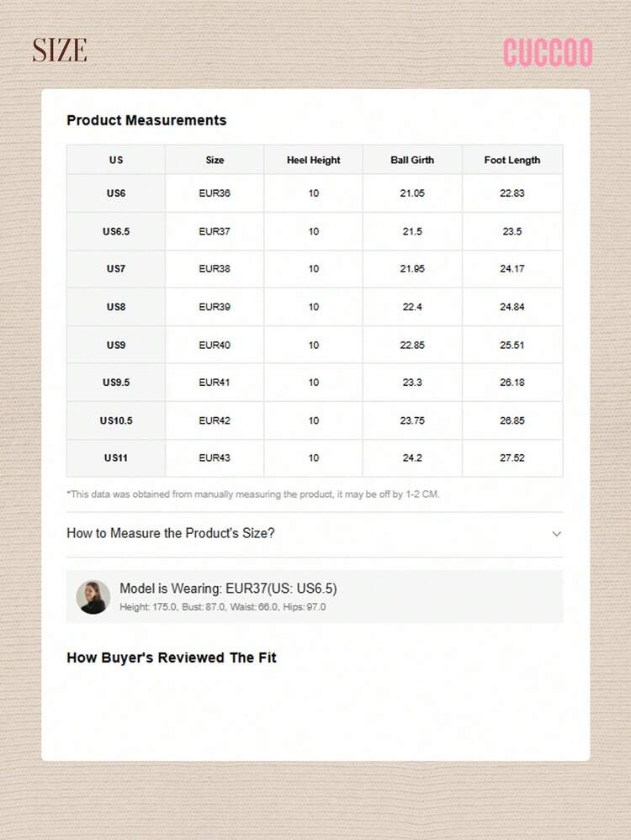Click the model's measurement details text
631x840 pixels.
point(221,606)
